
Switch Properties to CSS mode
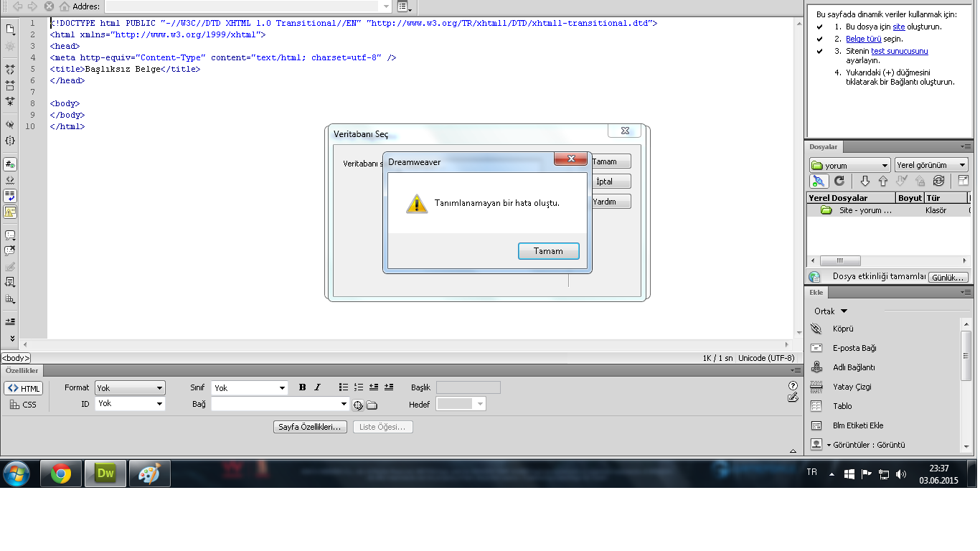(x=24, y=405)
